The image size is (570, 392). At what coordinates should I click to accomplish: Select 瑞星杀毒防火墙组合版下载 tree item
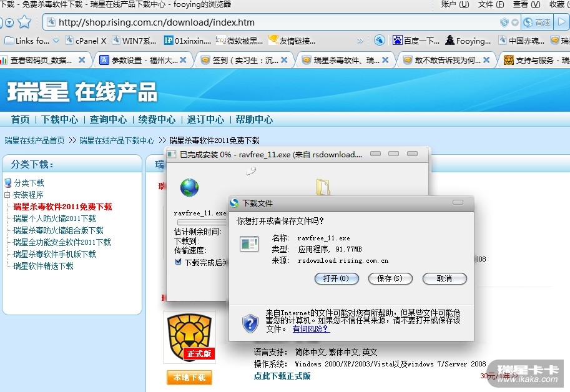click(58, 230)
